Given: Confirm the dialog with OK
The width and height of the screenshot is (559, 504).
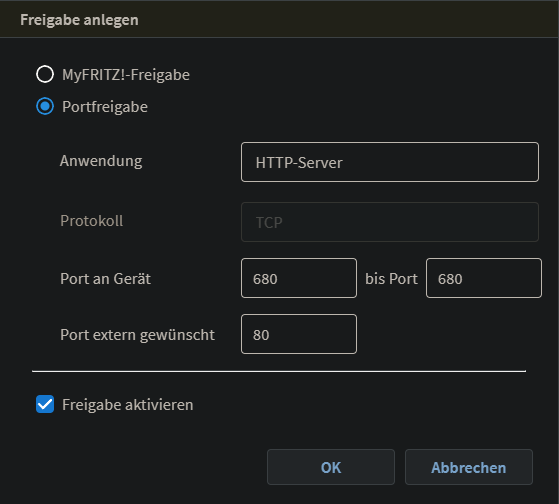Looking at the screenshot, I should pyautogui.click(x=331, y=467).
